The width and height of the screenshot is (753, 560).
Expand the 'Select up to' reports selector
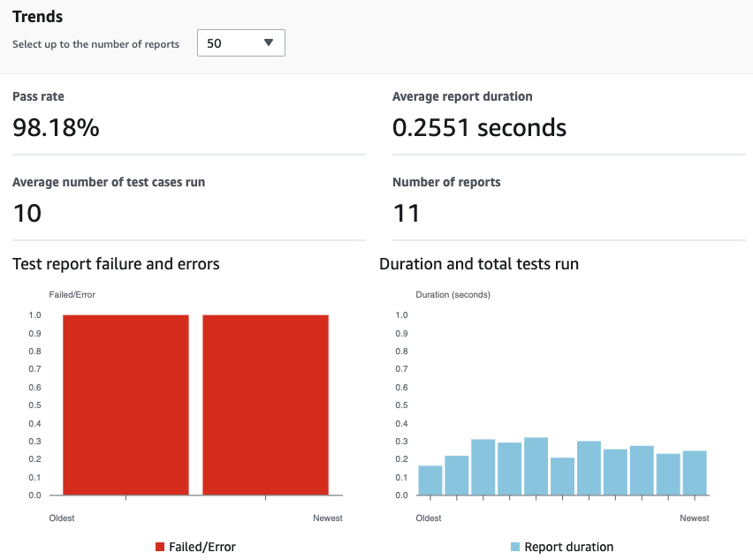coord(240,42)
